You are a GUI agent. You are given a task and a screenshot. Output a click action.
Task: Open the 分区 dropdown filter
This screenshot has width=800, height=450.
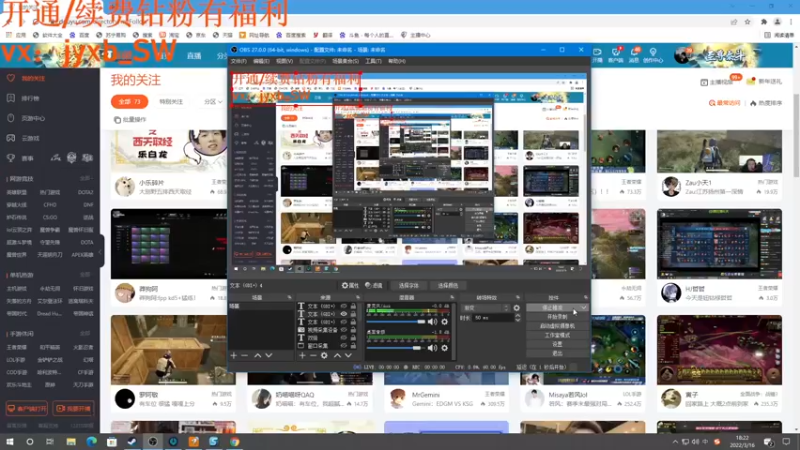pyautogui.click(x=213, y=102)
